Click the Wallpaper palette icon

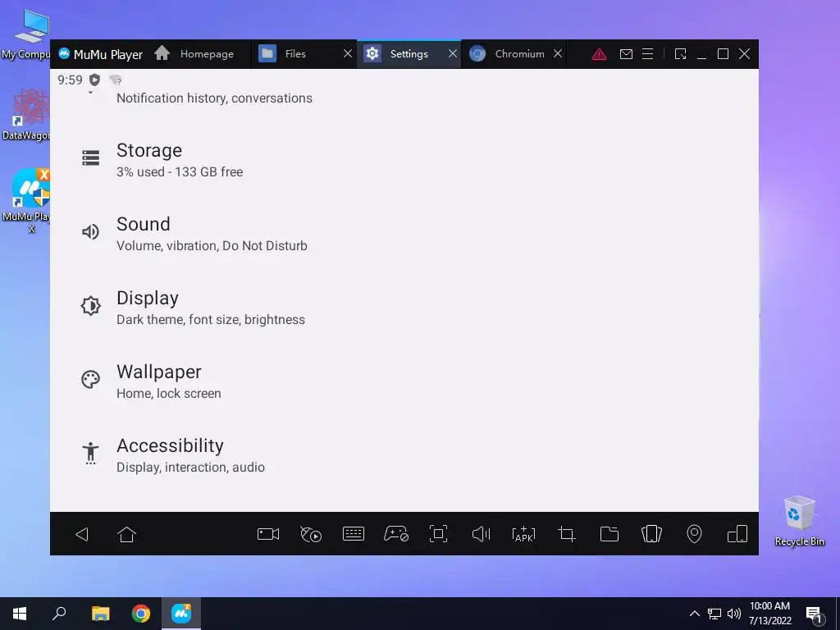(x=90, y=379)
